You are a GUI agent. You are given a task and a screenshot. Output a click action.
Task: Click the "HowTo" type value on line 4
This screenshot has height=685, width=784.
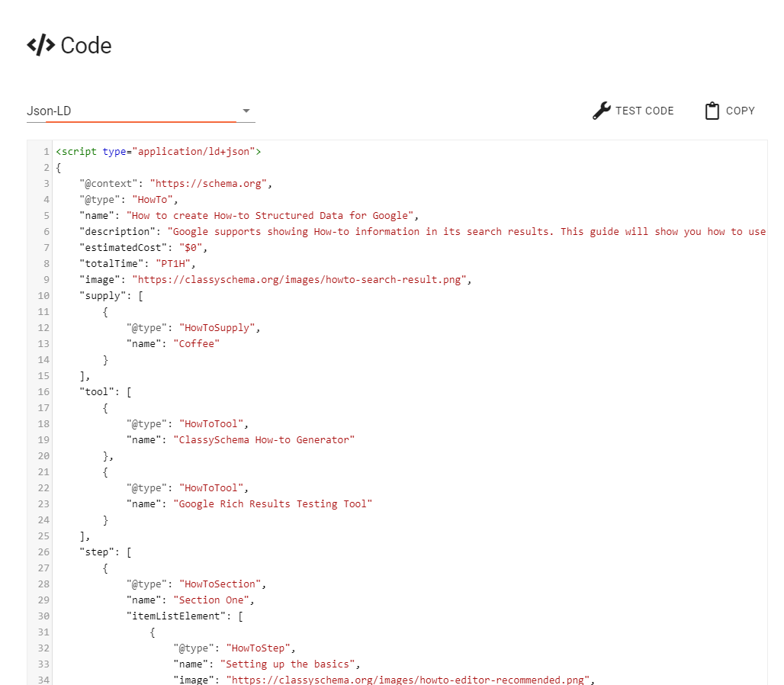click(x=153, y=200)
